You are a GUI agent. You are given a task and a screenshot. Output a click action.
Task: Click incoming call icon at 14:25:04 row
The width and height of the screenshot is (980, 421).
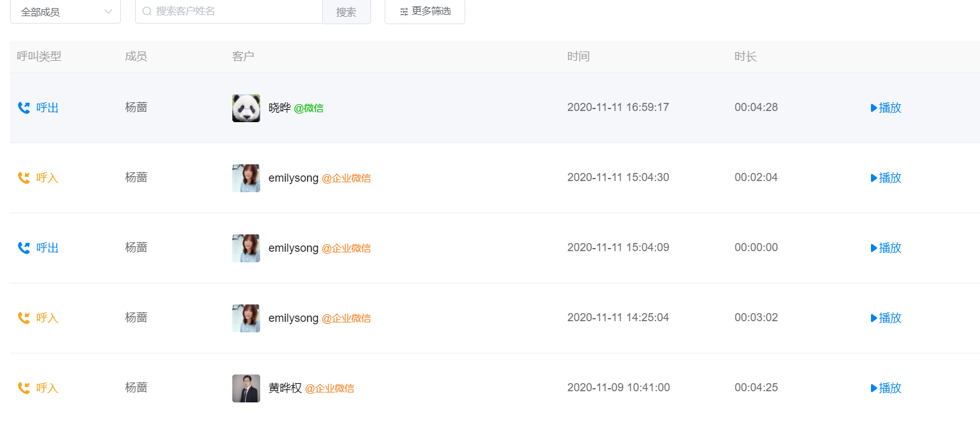[x=24, y=318]
